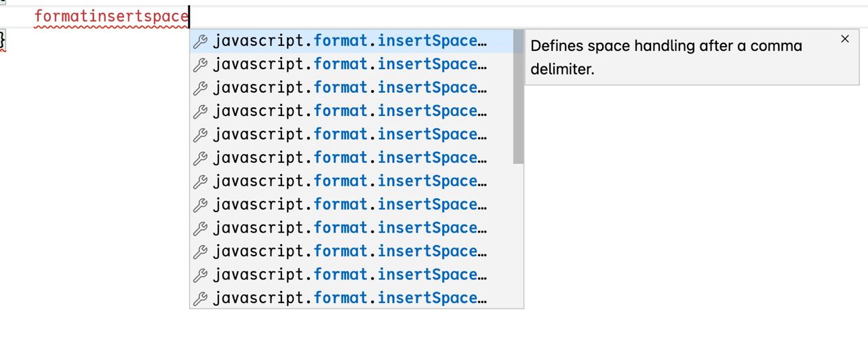Close the suggestion details panel
The width and height of the screenshot is (868, 352).
(845, 39)
